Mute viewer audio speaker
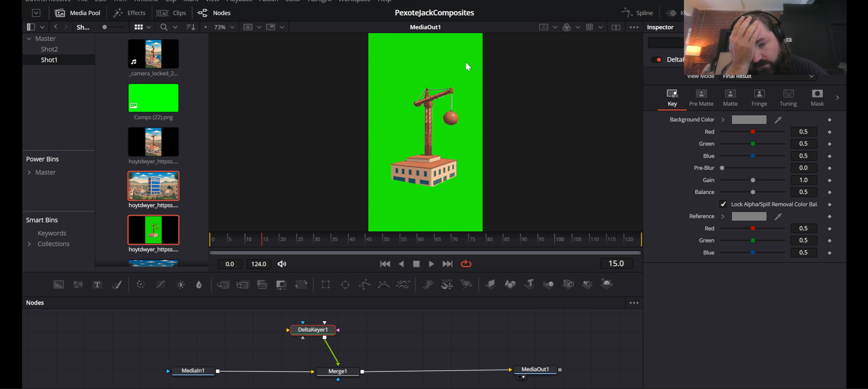This screenshot has width=868, height=389. [282, 264]
